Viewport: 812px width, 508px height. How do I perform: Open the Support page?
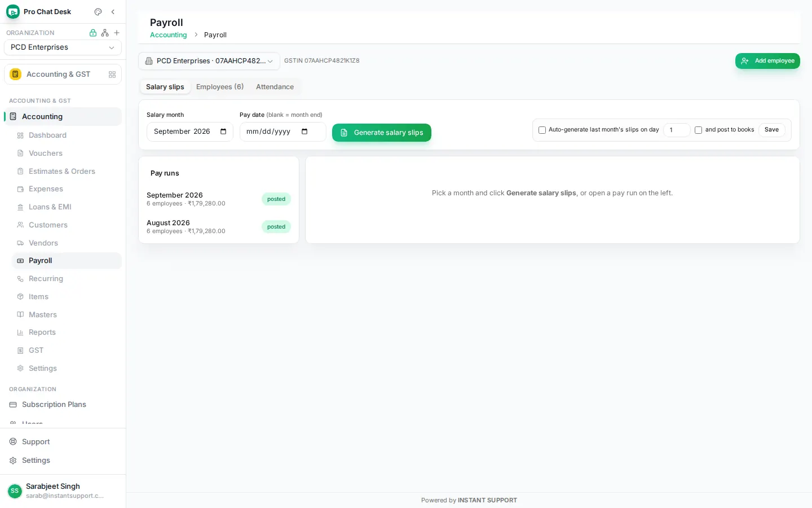tap(63, 442)
